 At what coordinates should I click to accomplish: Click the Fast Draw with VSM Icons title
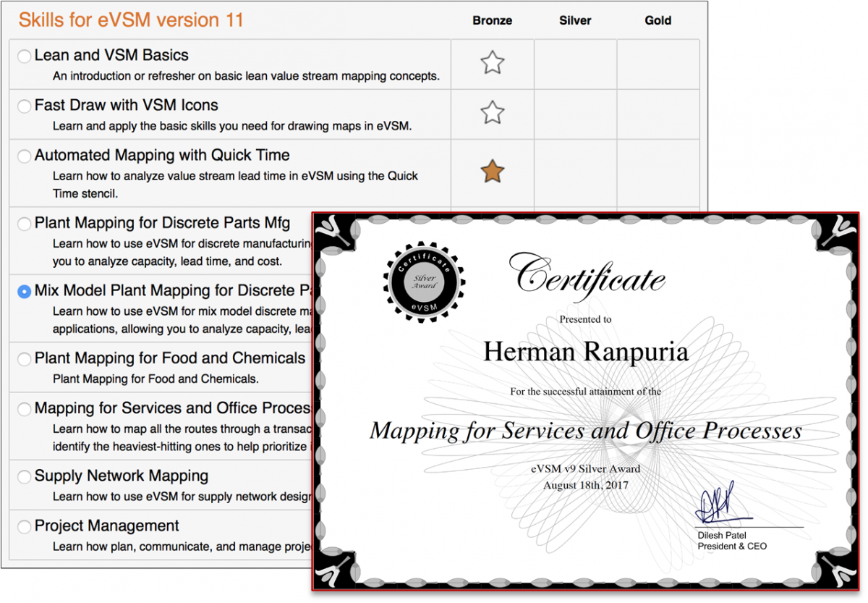(x=127, y=105)
